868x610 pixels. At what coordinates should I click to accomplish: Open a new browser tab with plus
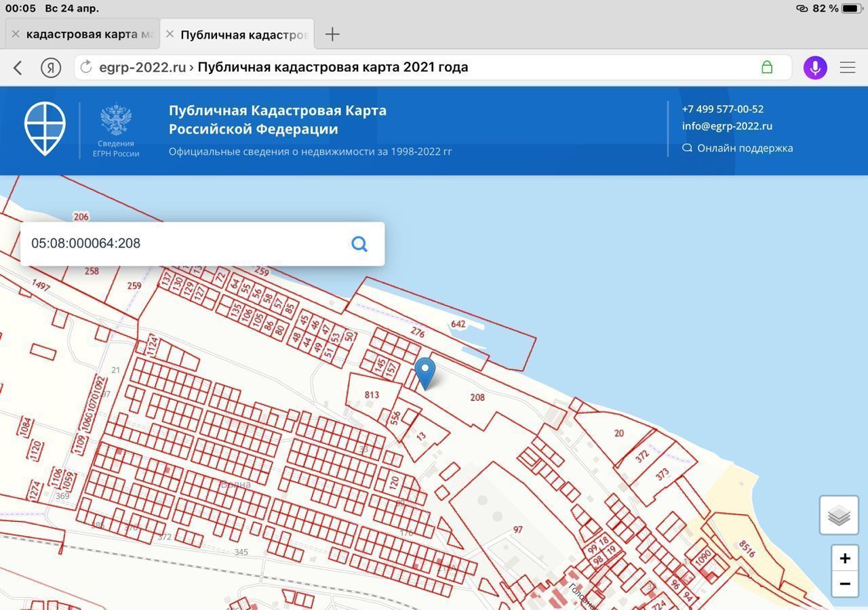pyautogui.click(x=332, y=34)
